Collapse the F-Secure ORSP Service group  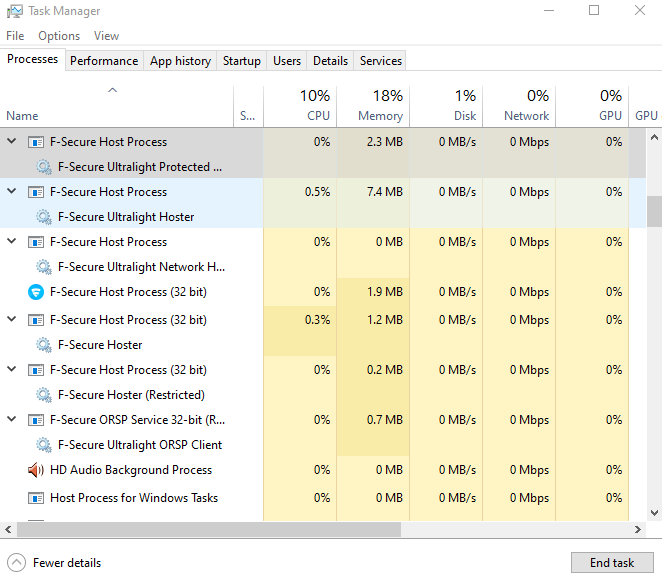[x=12, y=420]
